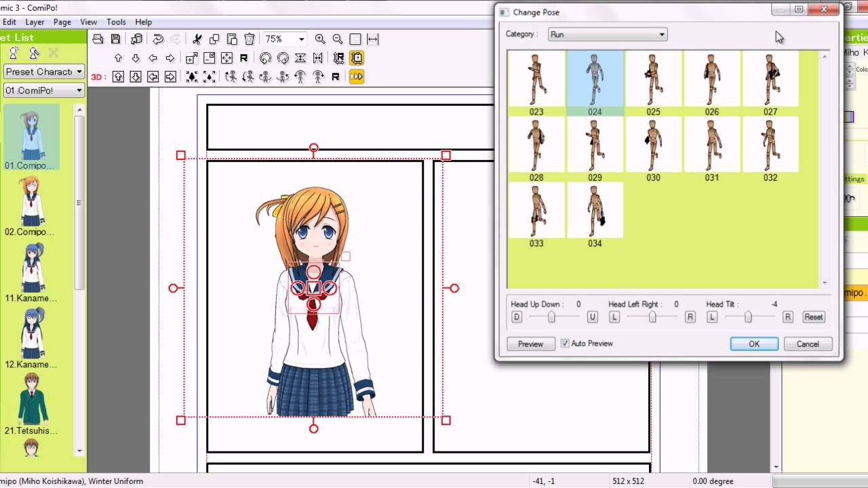Open the pose Category dropdown
868x488 pixels.
(608, 35)
